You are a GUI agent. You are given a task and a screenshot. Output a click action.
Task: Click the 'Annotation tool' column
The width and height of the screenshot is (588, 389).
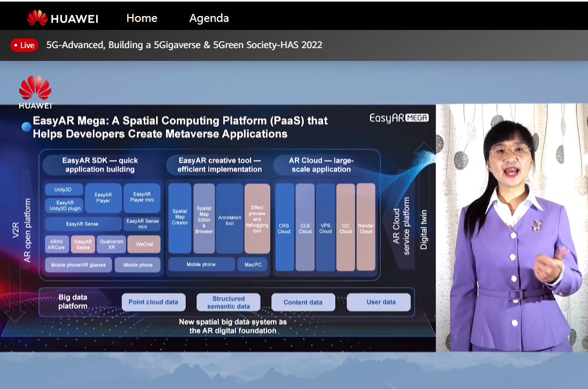coord(230,219)
